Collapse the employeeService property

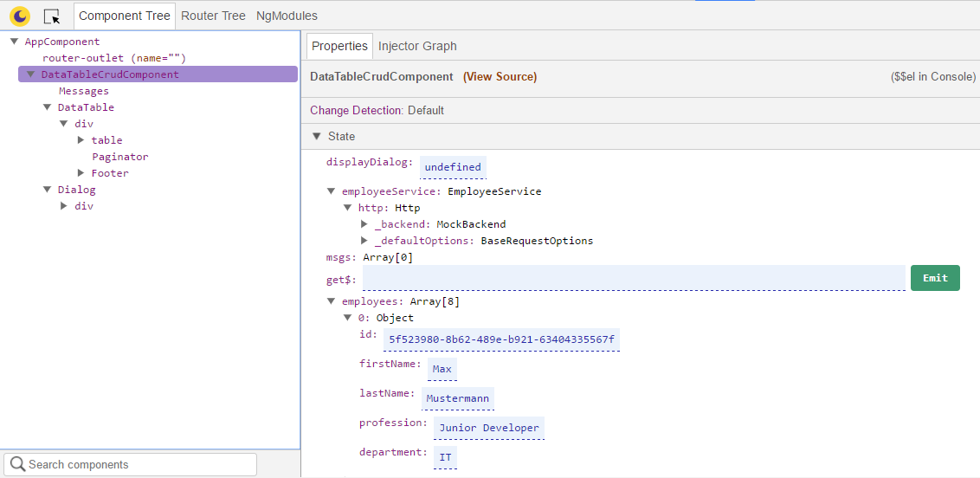[332, 192]
